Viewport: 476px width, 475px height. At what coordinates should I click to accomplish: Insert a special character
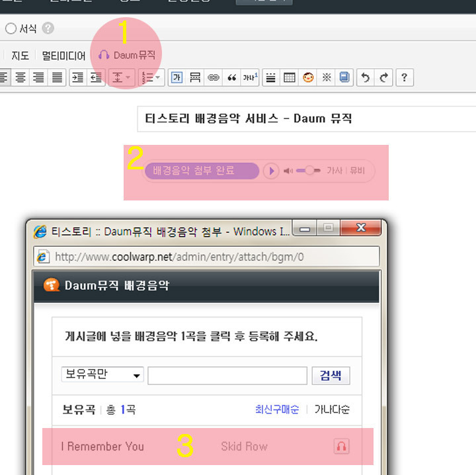pyautogui.click(x=327, y=77)
